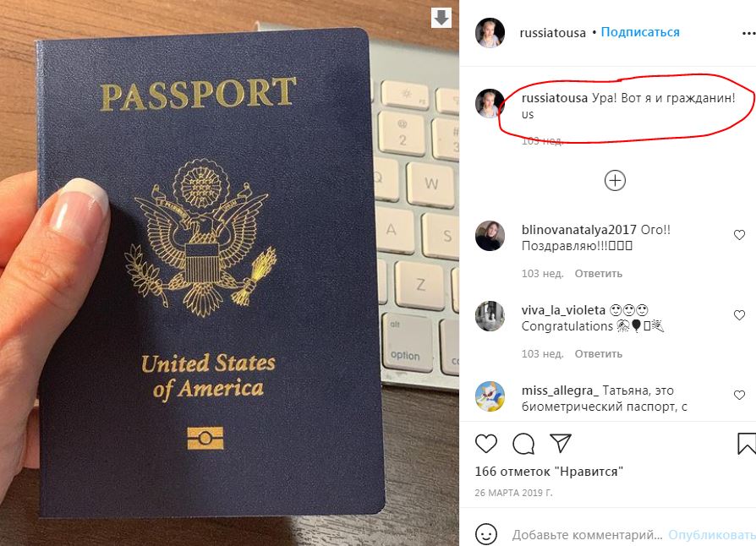756x546 pixels.
Task: Like blinovanatalya2017's comment
Action: 739,235
